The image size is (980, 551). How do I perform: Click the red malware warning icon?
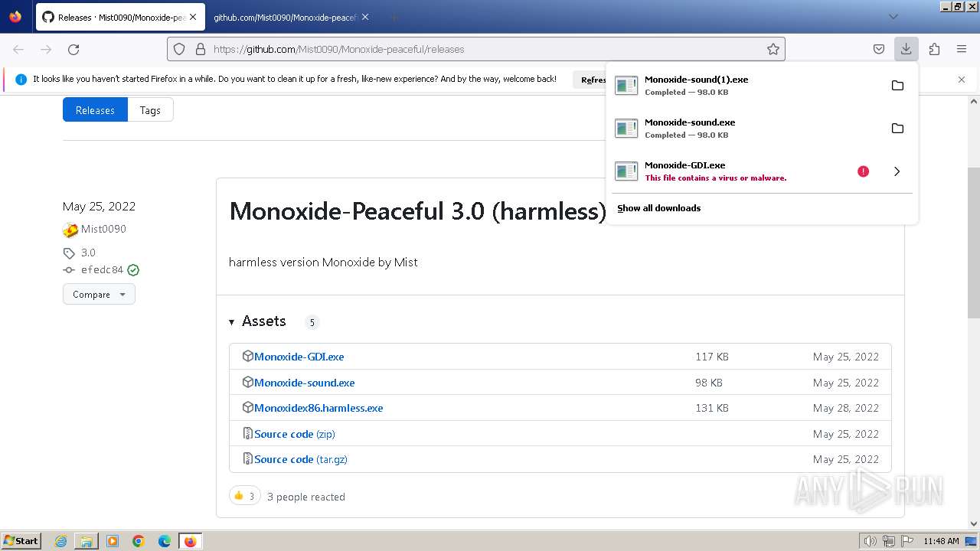[863, 171]
